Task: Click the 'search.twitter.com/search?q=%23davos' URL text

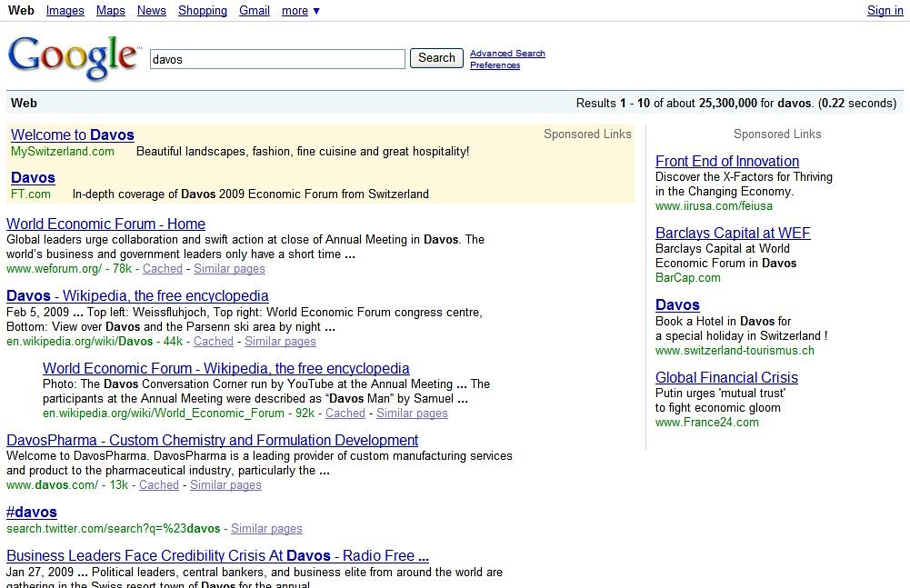Action: pyautogui.click(x=113, y=529)
